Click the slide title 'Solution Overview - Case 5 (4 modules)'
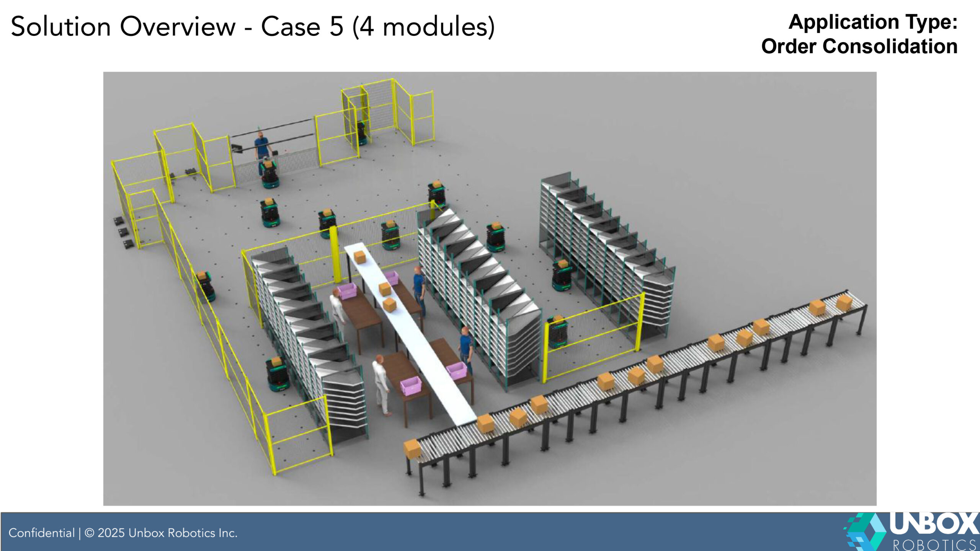 click(x=253, y=27)
